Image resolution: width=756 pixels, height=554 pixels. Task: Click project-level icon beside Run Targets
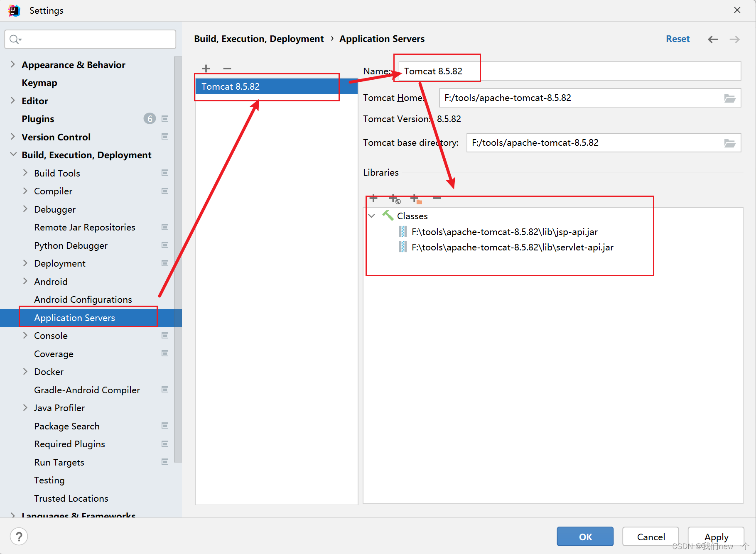point(165,462)
